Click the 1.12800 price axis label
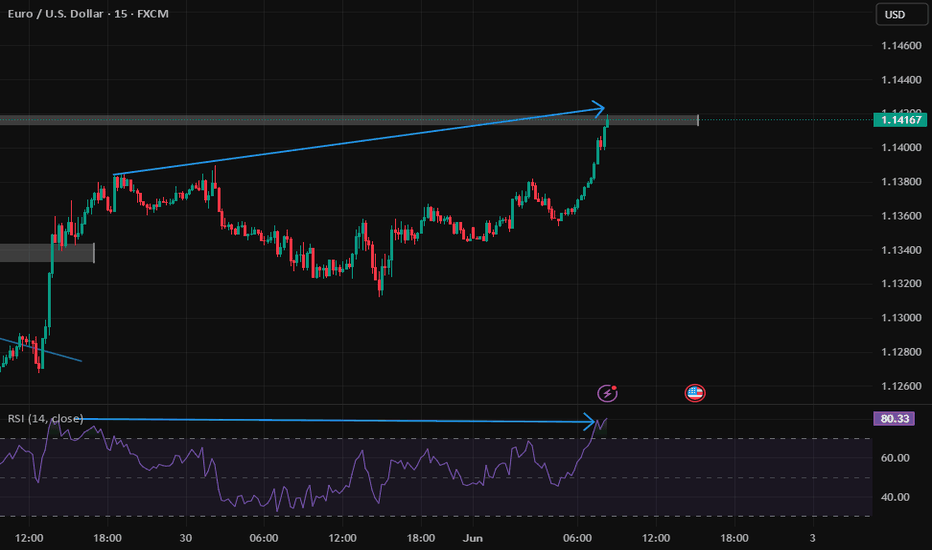 (901, 352)
